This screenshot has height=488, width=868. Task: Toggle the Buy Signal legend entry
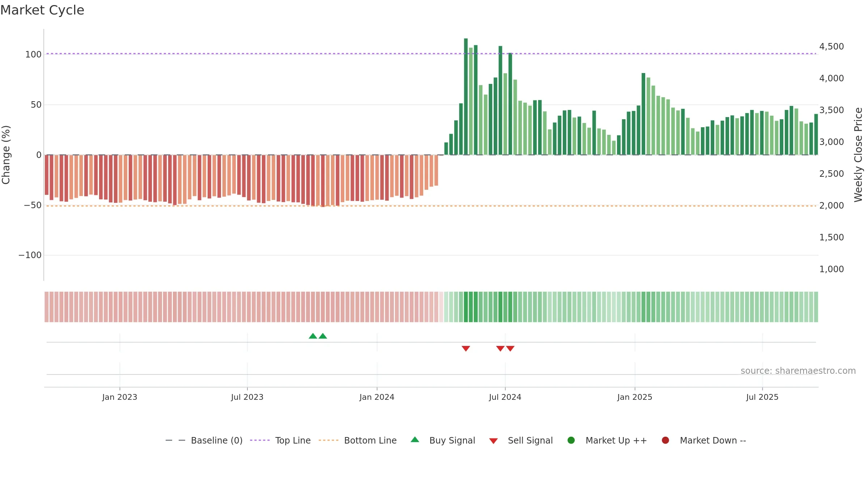point(443,440)
